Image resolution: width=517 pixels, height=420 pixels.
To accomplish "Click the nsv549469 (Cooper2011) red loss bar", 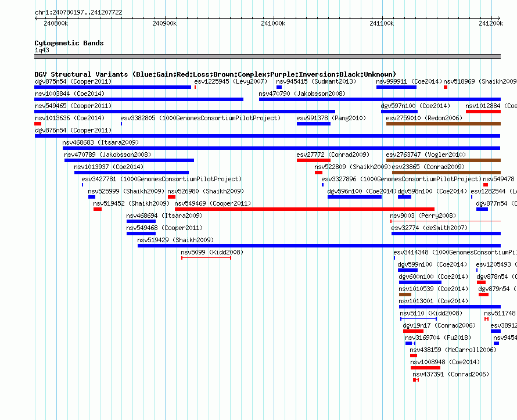I will (304, 209).
